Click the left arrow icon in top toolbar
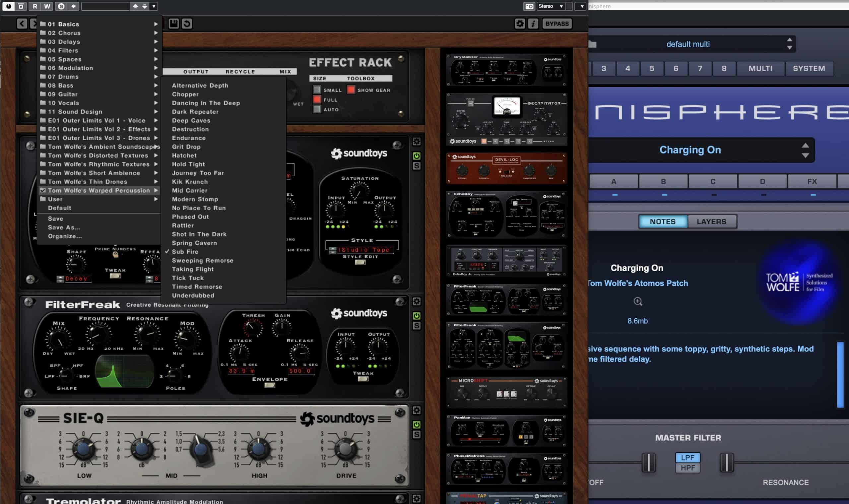Image resolution: width=849 pixels, height=504 pixels. pyautogui.click(x=73, y=6)
